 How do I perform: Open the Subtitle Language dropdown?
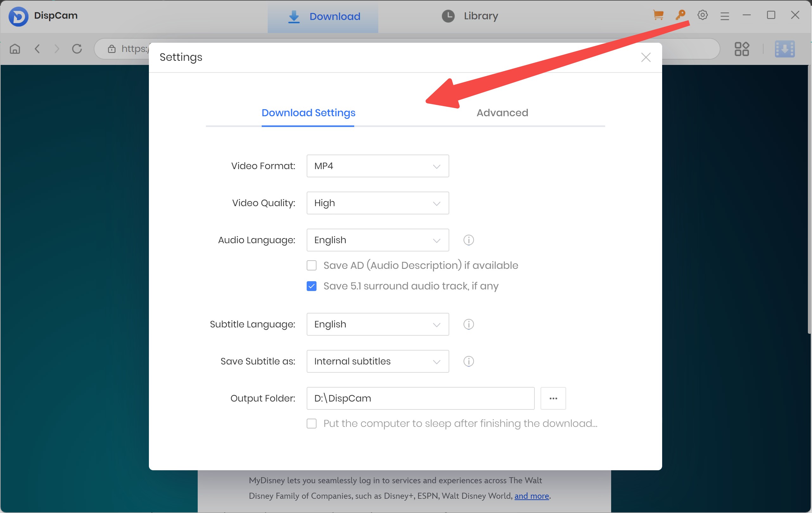pos(378,324)
